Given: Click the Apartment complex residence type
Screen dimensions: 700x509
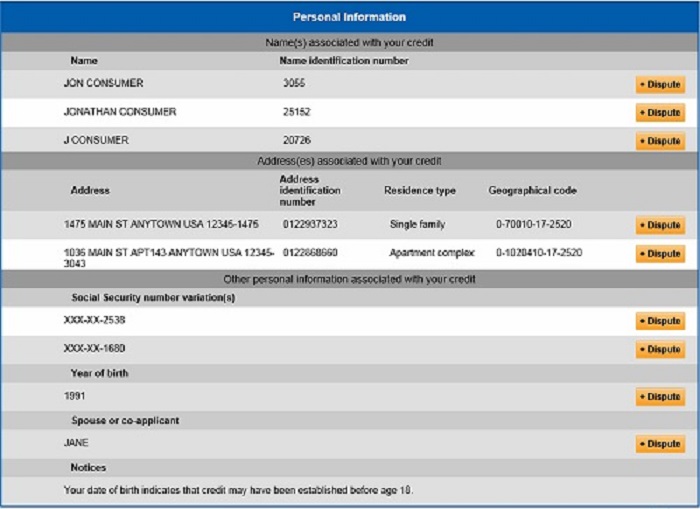Looking at the screenshot, I should (x=432, y=253).
